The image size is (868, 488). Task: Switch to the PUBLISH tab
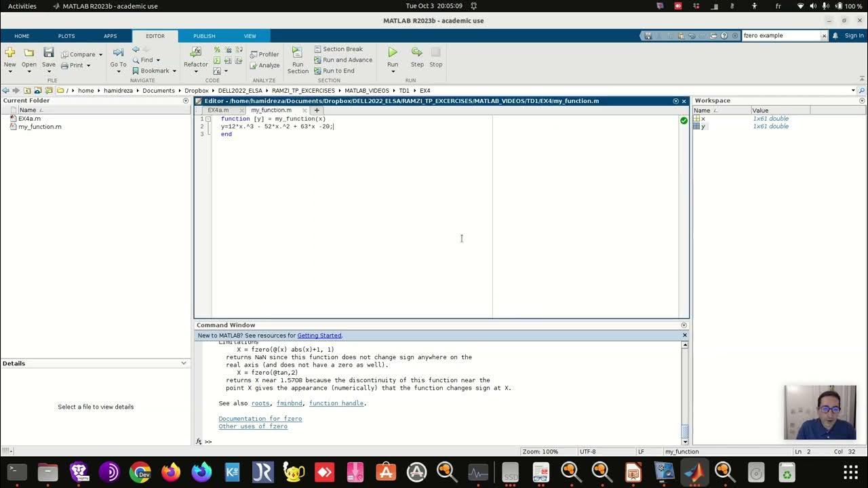204,36
